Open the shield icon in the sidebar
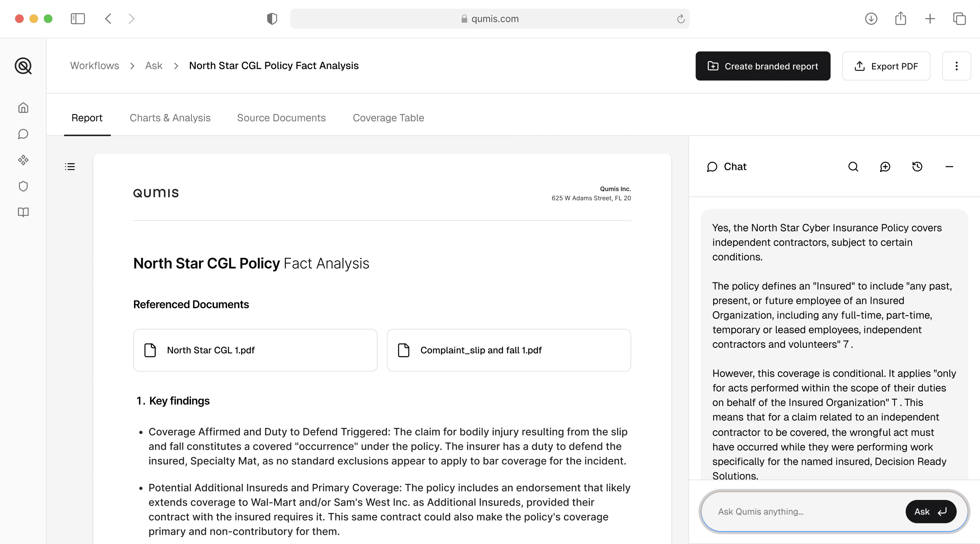 (x=23, y=186)
